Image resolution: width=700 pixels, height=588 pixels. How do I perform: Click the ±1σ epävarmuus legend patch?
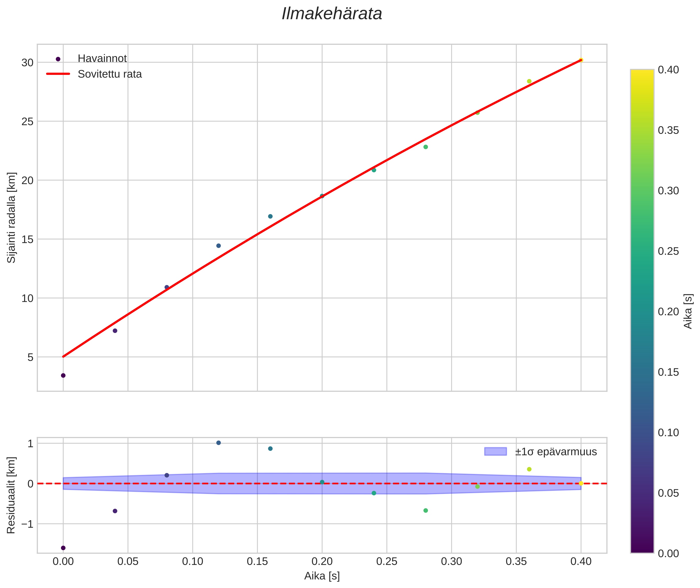click(495, 452)
